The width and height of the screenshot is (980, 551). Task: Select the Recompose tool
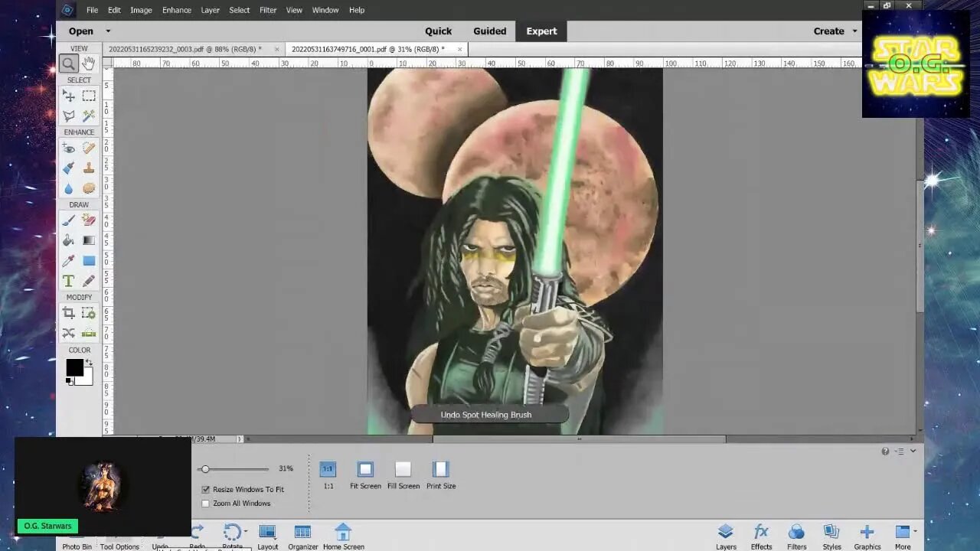89,313
